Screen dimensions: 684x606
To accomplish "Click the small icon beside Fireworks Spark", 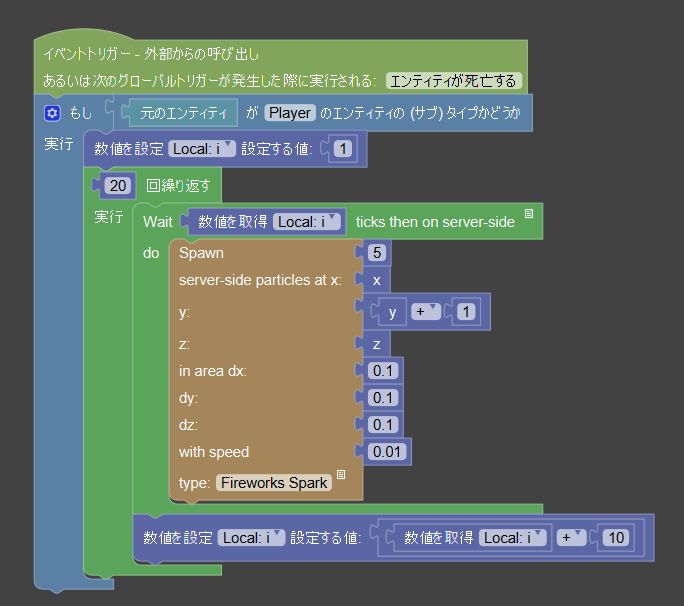I will pos(341,474).
